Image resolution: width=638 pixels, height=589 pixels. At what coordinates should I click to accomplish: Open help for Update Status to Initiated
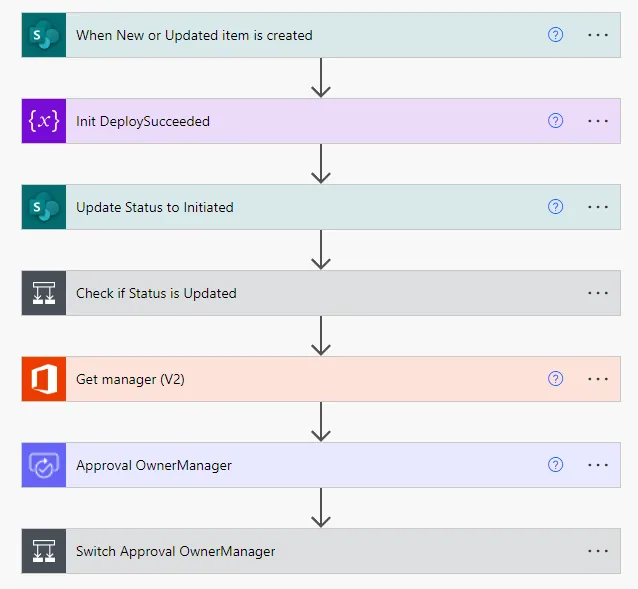pyautogui.click(x=555, y=207)
